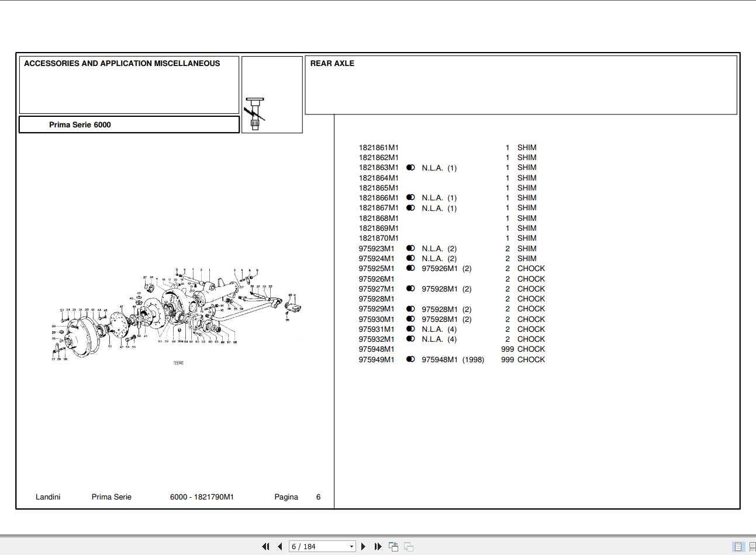Click replacement 975928M1 (2) in 975927M1 row
Image resolution: width=756 pixels, height=555 pixels.
[x=447, y=289]
